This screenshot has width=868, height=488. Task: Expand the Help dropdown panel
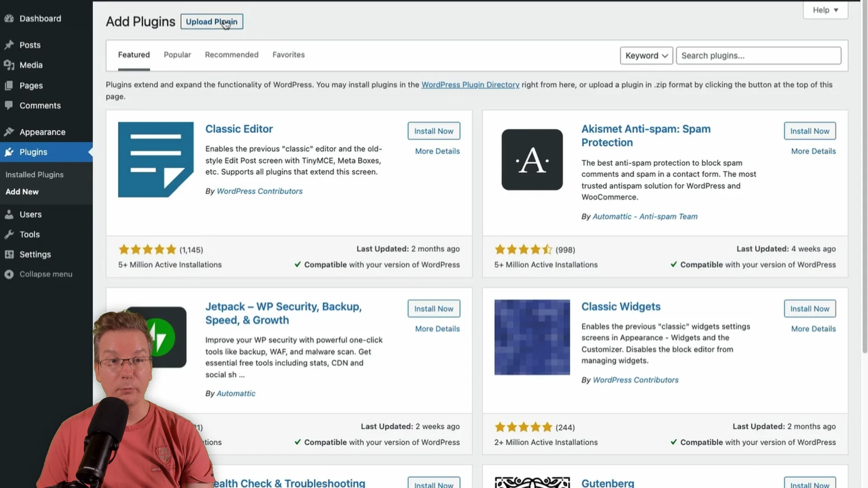825,9
